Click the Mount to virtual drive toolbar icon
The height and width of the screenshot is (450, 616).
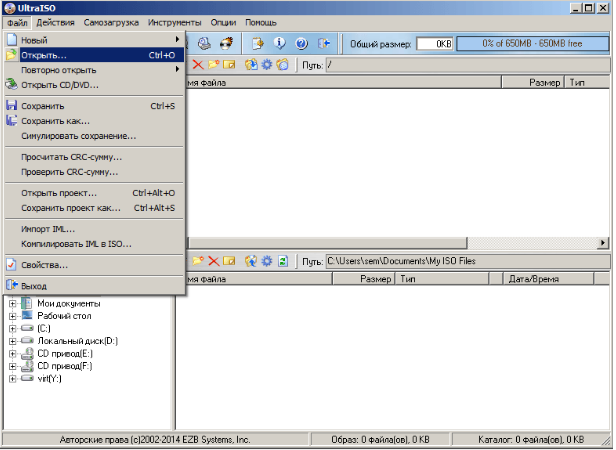204,43
